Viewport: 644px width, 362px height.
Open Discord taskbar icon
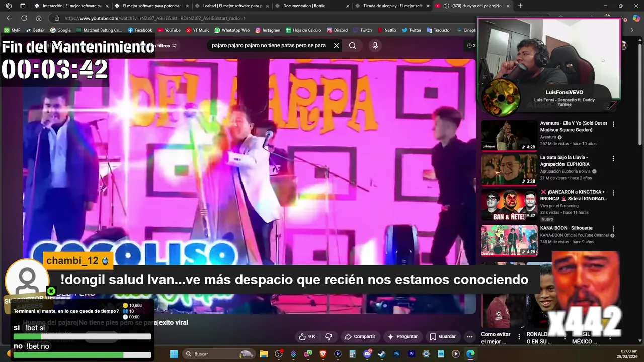coord(367,354)
